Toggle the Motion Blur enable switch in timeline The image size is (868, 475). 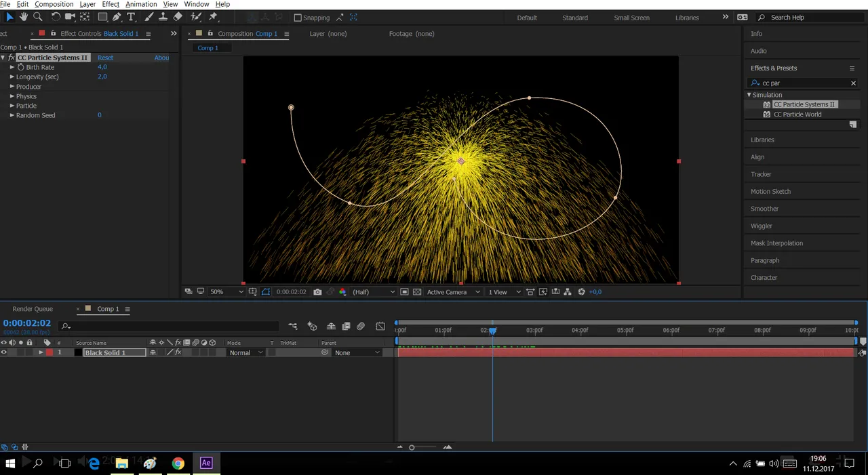(x=361, y=327)
